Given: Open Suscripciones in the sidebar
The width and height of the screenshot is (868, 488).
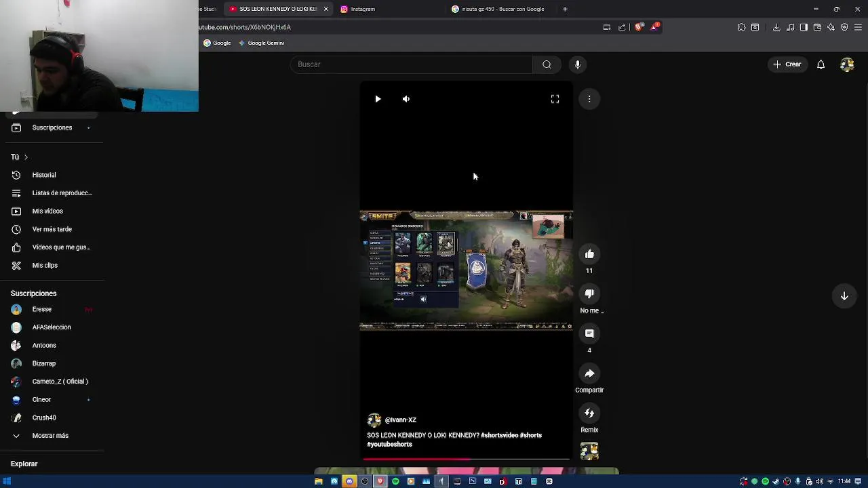Looking at the screenshot, I should pos(52,127).
